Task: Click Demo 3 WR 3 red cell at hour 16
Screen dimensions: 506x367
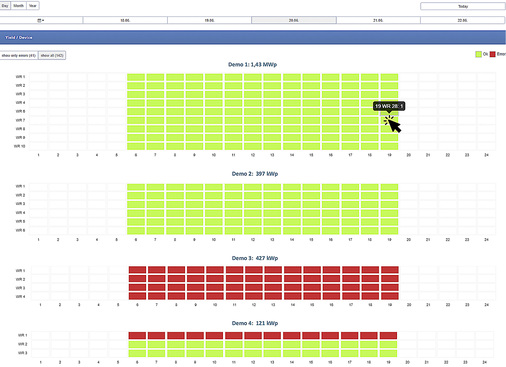Action: tap(332, 287)
